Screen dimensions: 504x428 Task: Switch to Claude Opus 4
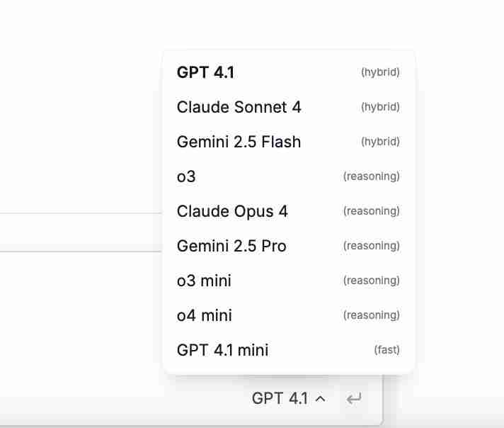click(232, 211)
